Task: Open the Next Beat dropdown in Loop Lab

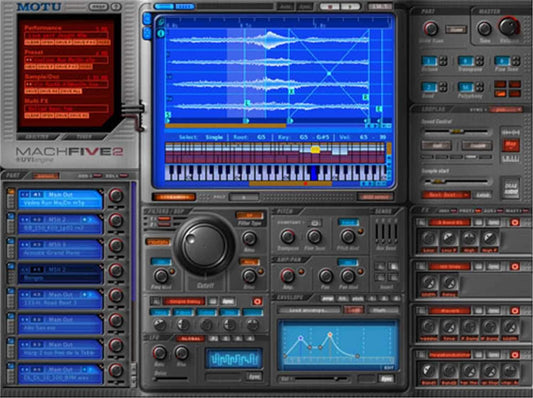Action: 446,195
